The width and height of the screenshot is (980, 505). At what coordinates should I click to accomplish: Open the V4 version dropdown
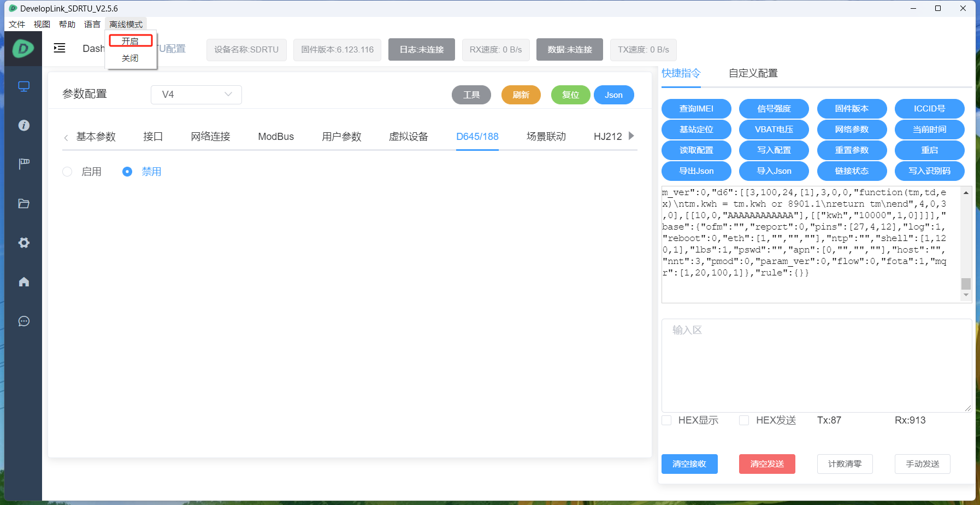[x=196, y=95]
